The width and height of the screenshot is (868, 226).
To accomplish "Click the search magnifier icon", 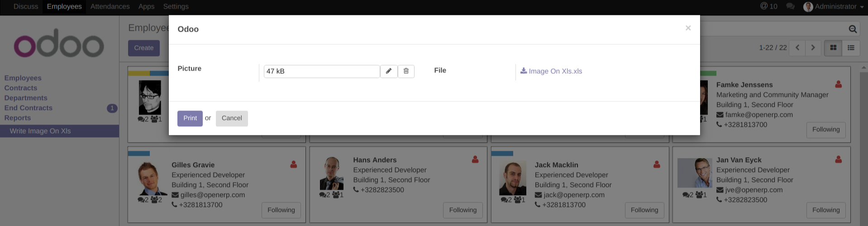I will coord(853,29).
